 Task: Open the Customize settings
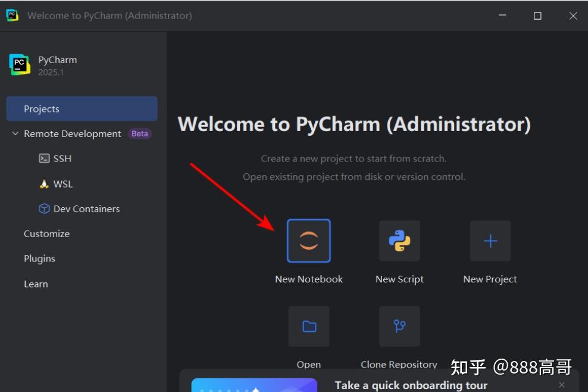tap(46, 234)
